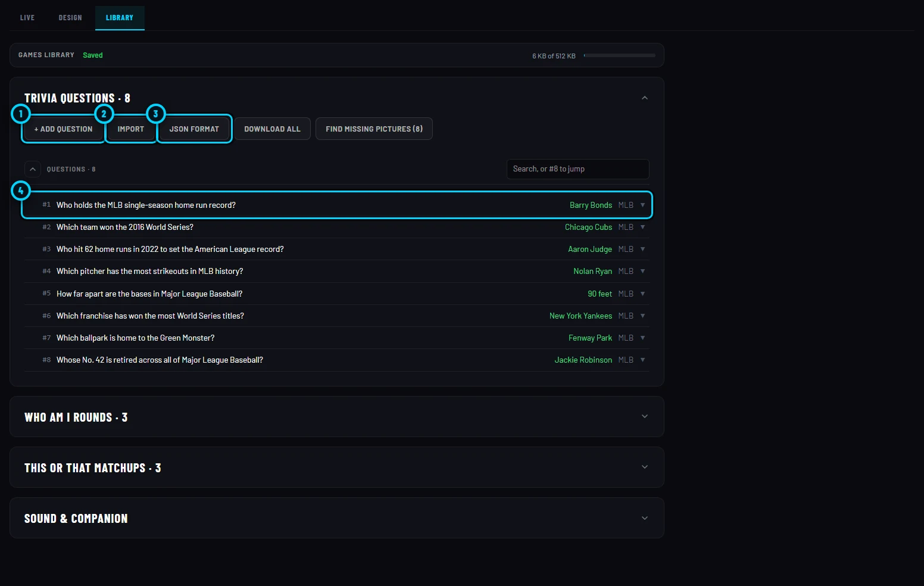Click FIND MISSING PICTURES (8) button

(x=374, y=129)
